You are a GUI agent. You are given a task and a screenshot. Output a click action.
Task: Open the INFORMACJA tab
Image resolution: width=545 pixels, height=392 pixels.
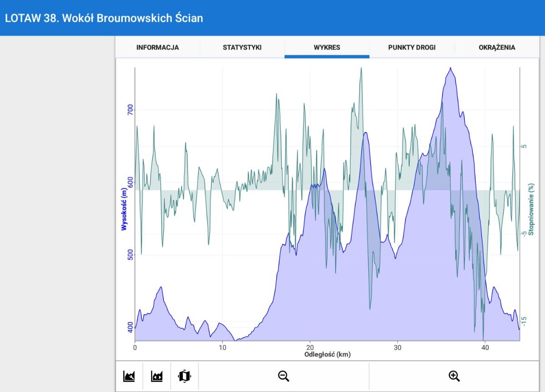coord(158,47)
